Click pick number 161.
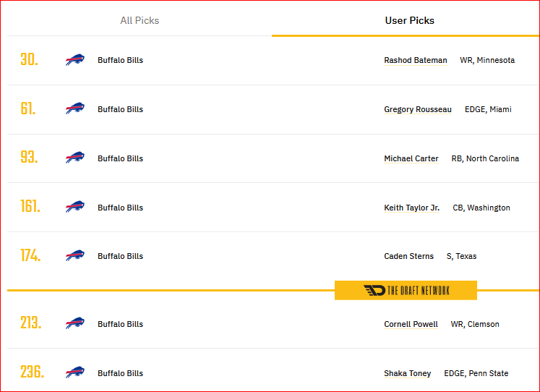 point(30,206)
